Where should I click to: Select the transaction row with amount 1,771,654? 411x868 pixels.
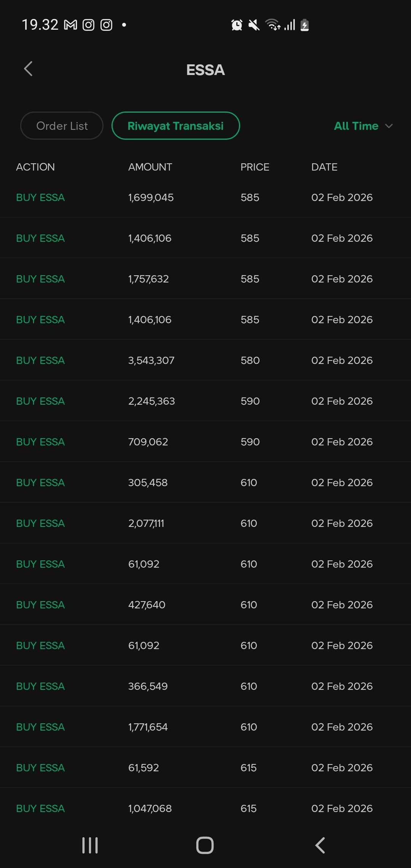(x=205, y=727)
